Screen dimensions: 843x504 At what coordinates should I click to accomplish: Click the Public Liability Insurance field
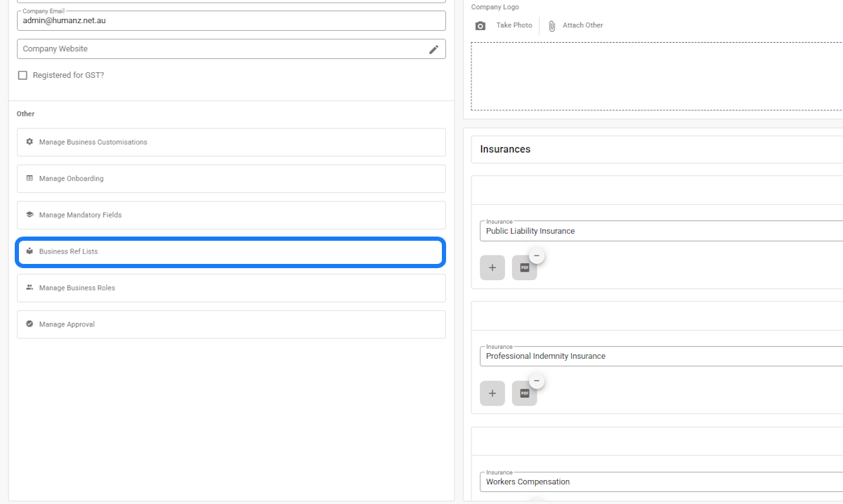click(x=661, y=231)
